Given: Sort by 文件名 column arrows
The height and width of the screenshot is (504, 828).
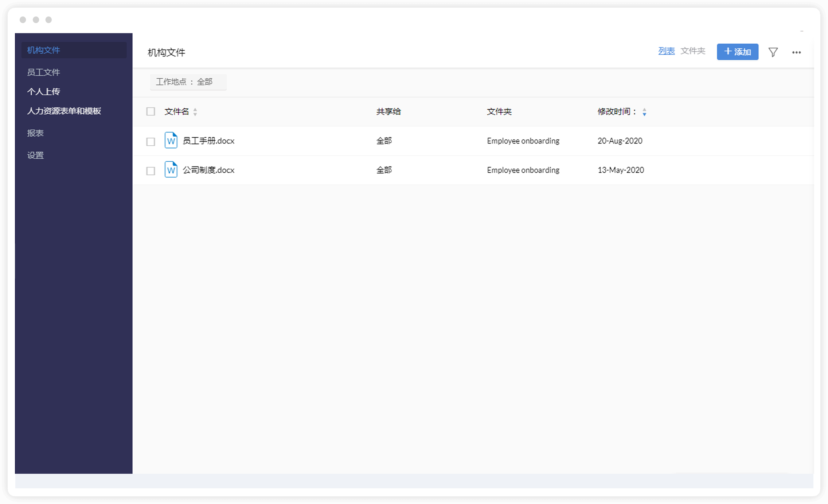Looking at the screenshot, I should (x=195, y=112).
